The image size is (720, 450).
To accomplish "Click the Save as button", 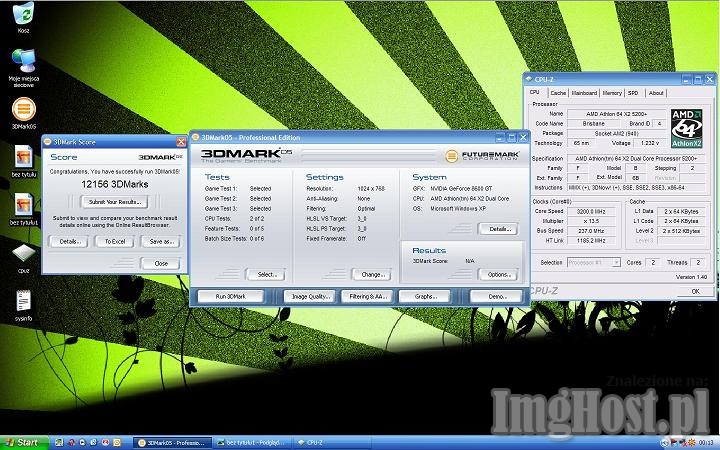I will pos(161,242).
